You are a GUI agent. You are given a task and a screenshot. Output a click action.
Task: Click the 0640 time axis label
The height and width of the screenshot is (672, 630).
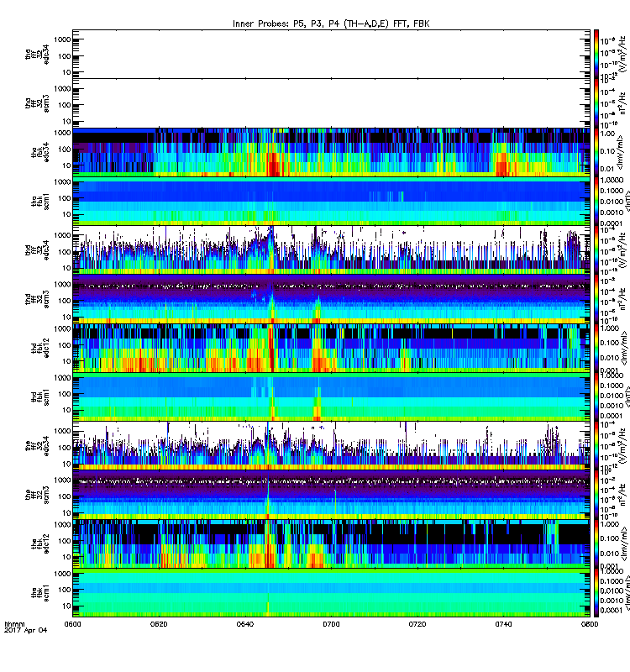click(244, 624)
